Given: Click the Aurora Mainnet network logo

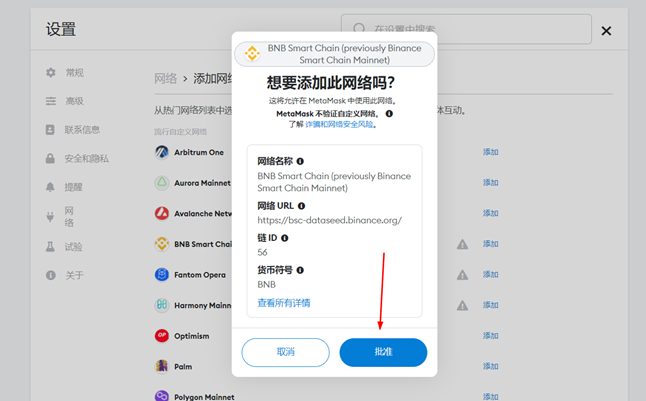Looking at the screenshot, I should coord(162,183).
